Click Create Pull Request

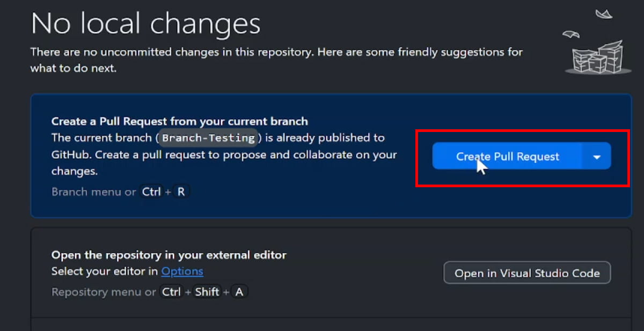507,156
